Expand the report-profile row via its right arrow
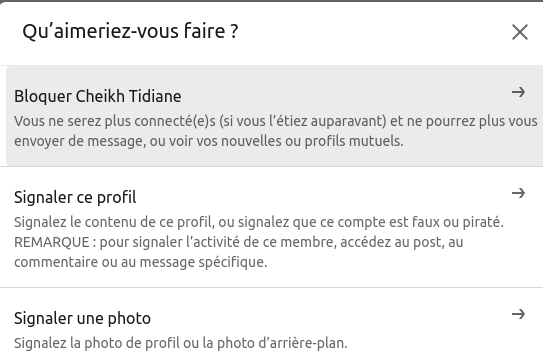 (518, 193)
